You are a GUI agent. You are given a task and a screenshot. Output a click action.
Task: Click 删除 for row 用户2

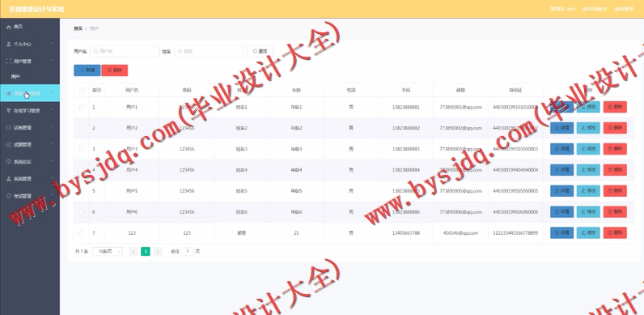615,128
